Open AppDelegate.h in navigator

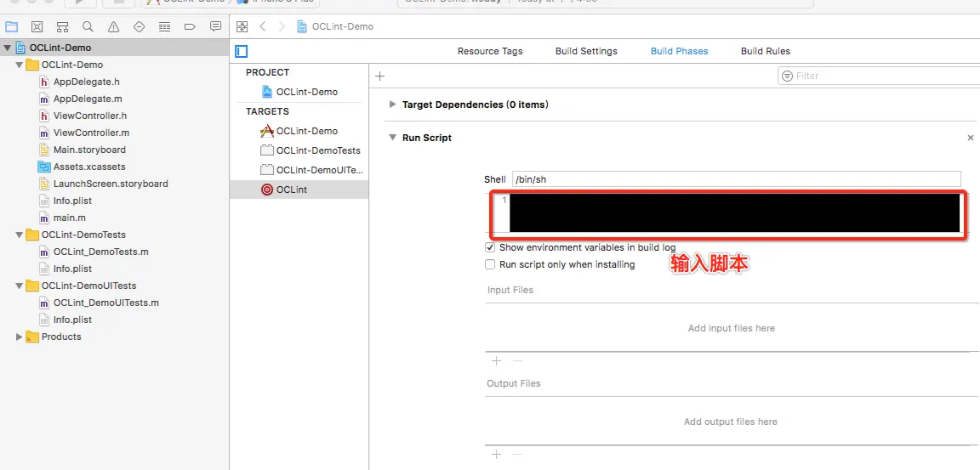point(86,82)
